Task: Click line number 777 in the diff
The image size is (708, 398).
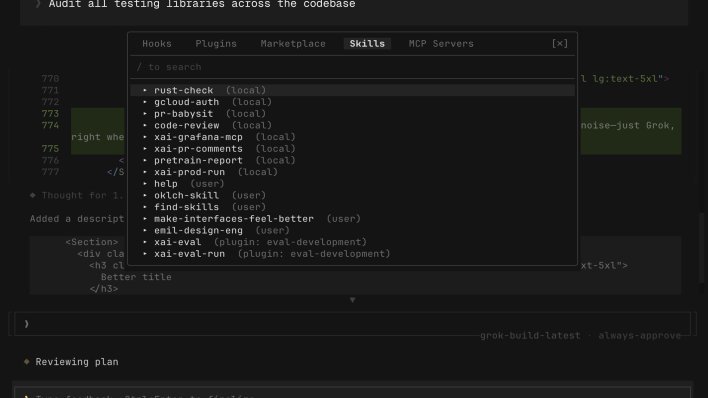Action: [x=50, y=172]
